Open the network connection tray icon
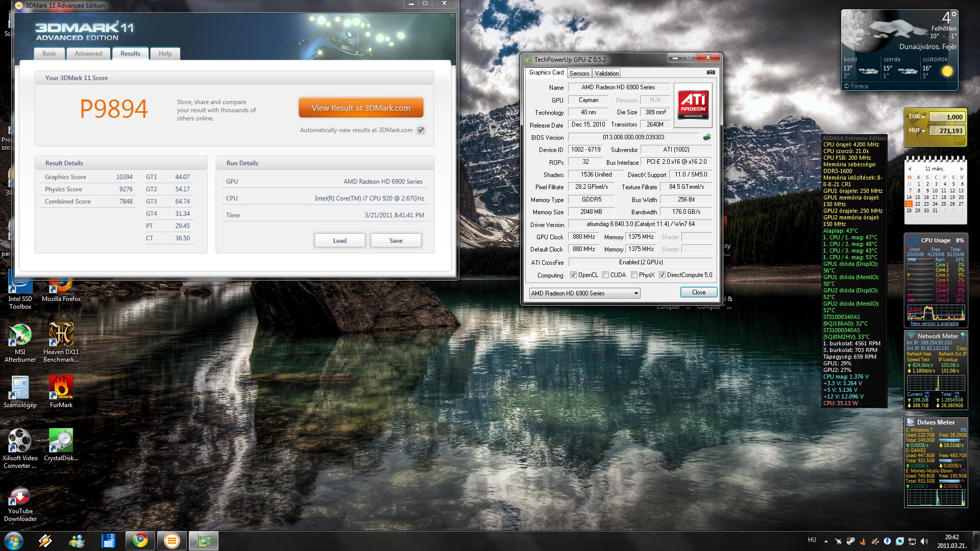The image size is (980, 551). tap(912, 541)
